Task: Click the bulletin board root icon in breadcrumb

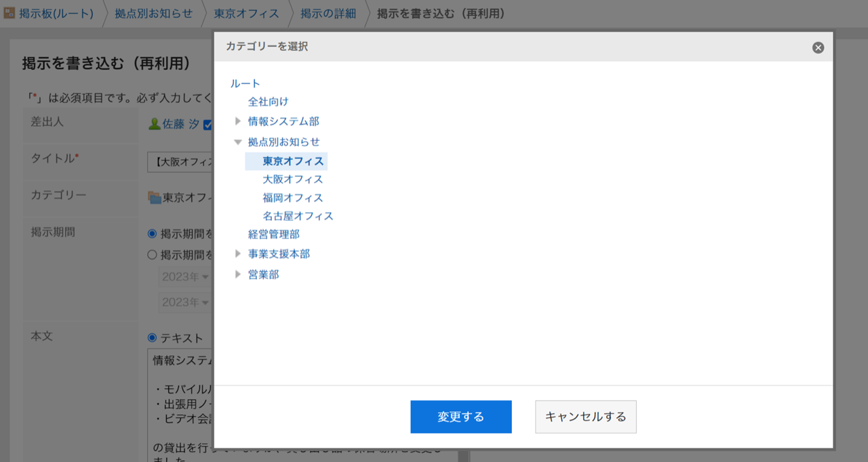Action: coord(10,14)
